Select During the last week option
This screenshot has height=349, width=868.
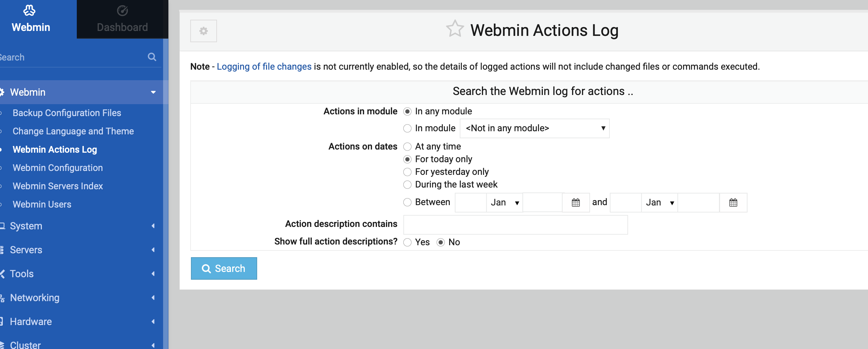tap(407, 185)
